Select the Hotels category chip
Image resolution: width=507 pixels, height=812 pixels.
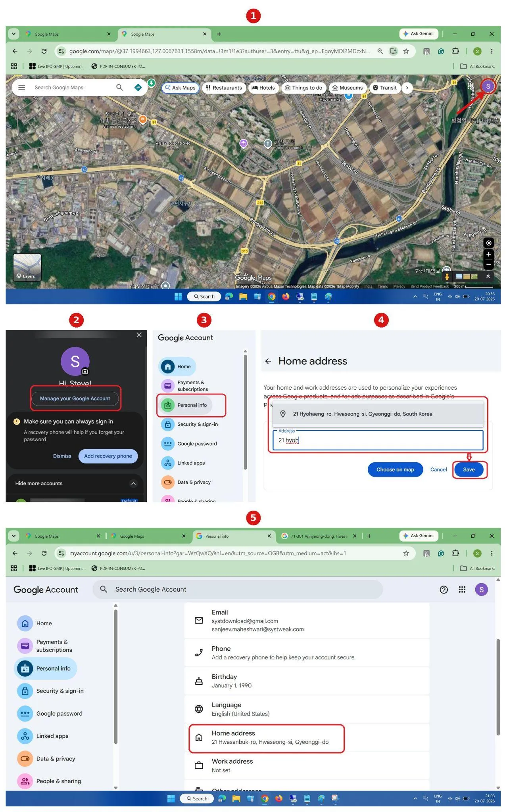(x=263, y=88)
